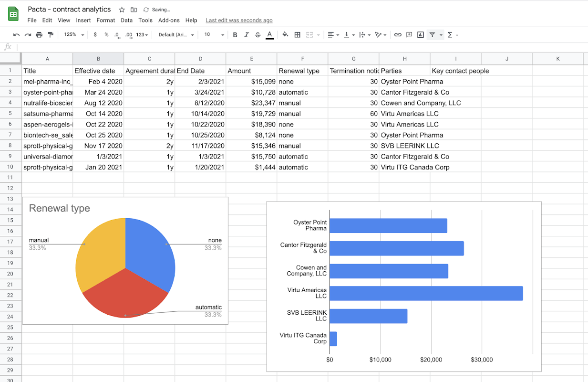This screenshot has width=588, height=382.
Task: Click the 'Renewal type' chart title
Action: click(x=60, y=208)
